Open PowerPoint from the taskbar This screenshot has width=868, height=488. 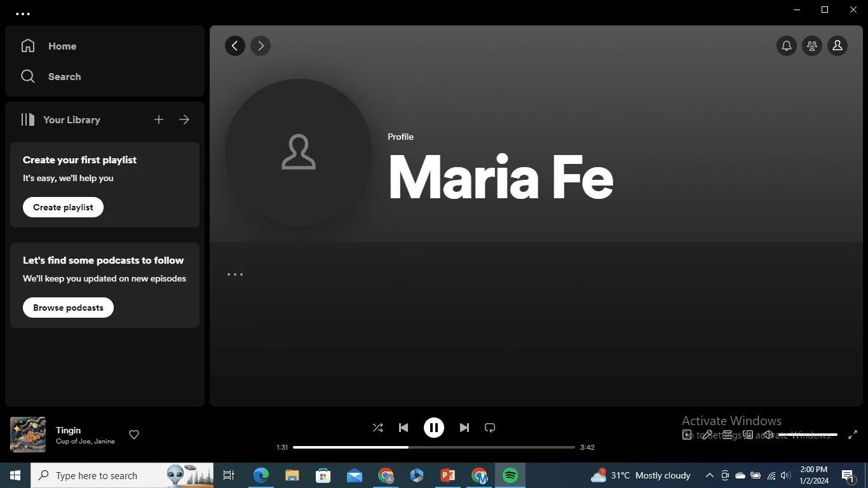click(448, 475)
